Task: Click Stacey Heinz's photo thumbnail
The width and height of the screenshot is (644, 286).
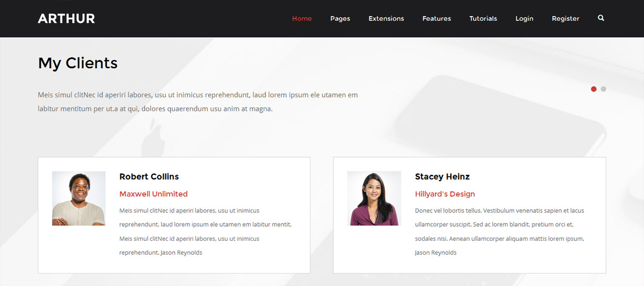Action: tap(374, 198)
